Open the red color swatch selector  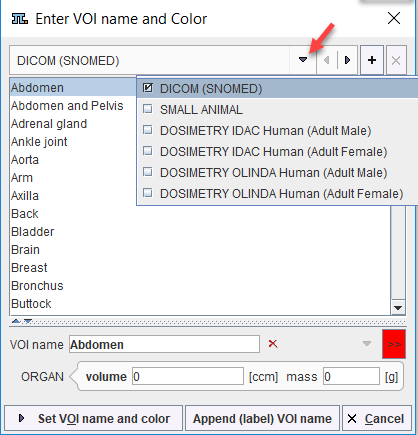[x=394, y=344]
